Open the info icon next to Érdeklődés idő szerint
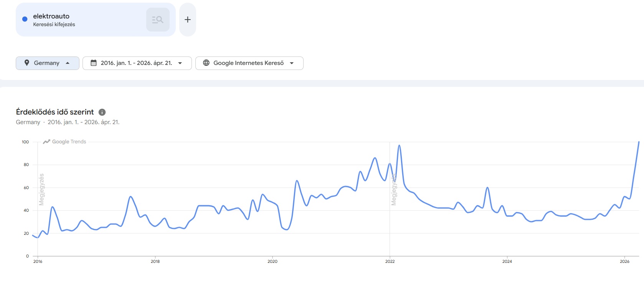The height and width of the screenshot is (284, 644). click(x=102, y=112)
